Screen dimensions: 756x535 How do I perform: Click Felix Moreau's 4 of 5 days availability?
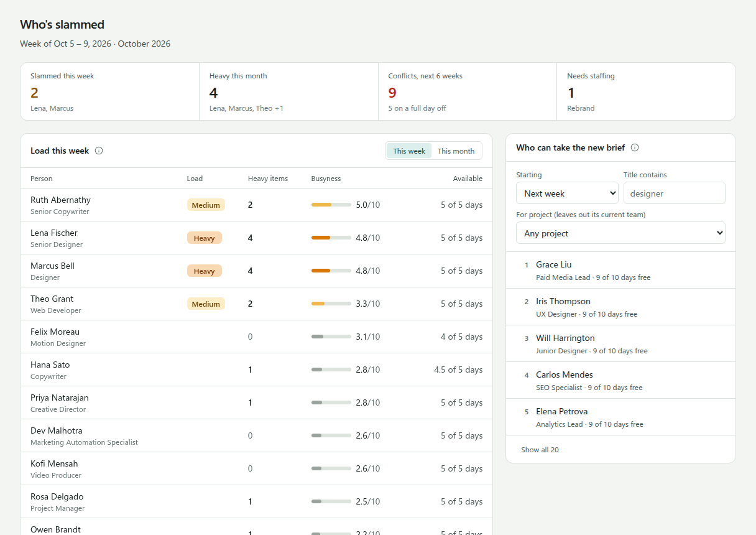[461, 337]
